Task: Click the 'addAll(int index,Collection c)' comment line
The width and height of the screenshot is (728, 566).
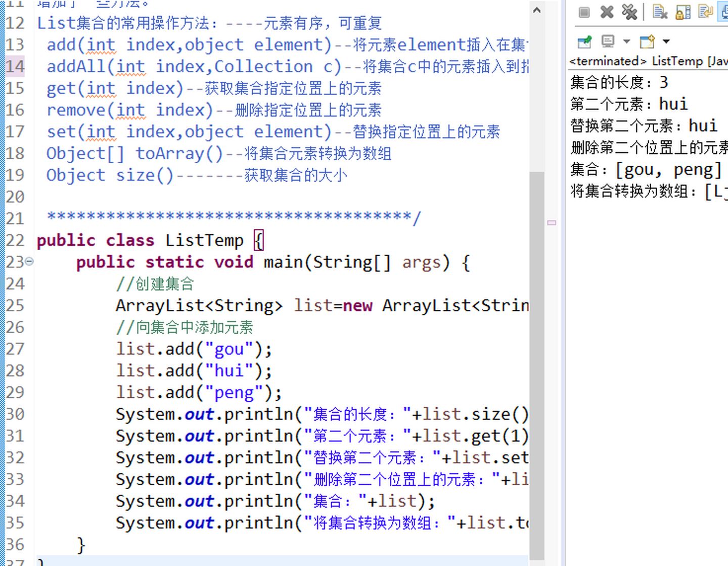Action: pos(288,66)
